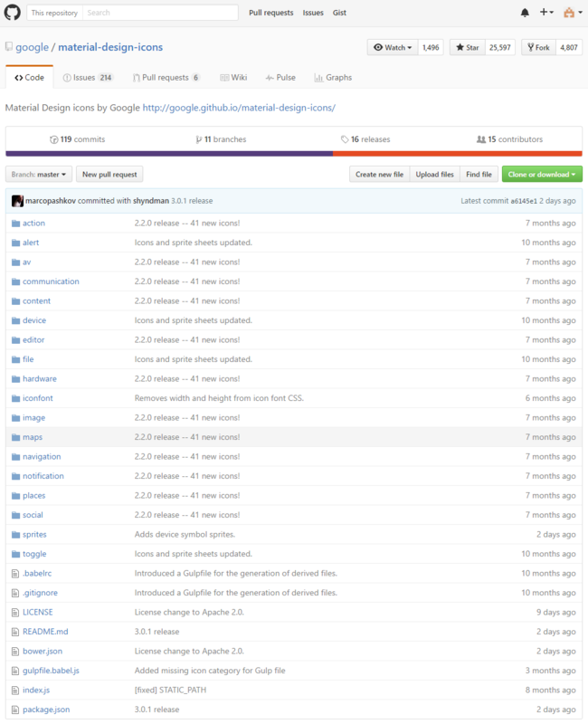The image size is (588, 724).
Task: View the 11 branches link
Action: pyautogui.click(x=221, y=139)
